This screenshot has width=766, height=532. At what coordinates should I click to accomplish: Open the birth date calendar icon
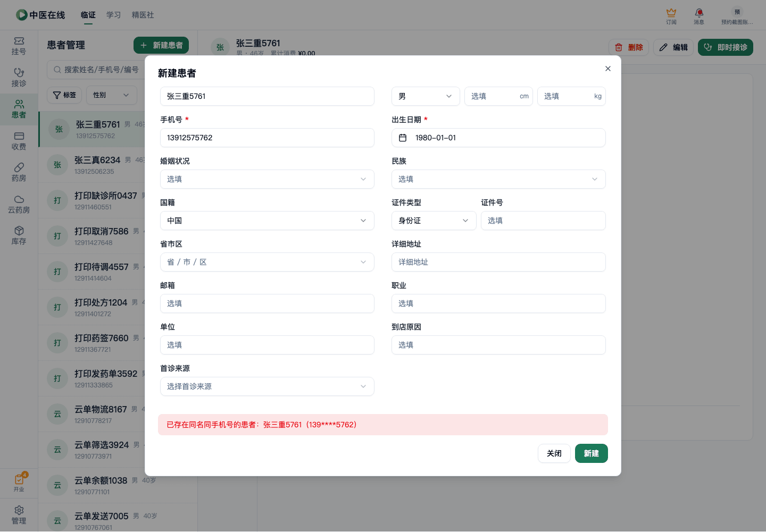pyautogui.click(x=403, y=138)
